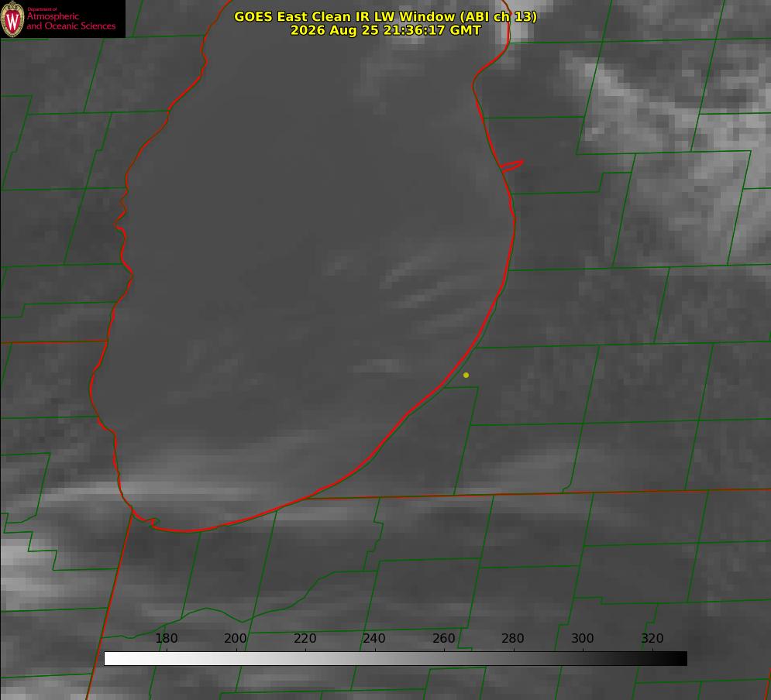The width and height of the screenshot is (771, 700).
Task: Click the 180 label on the colorbar
Action: pos(166,638)
